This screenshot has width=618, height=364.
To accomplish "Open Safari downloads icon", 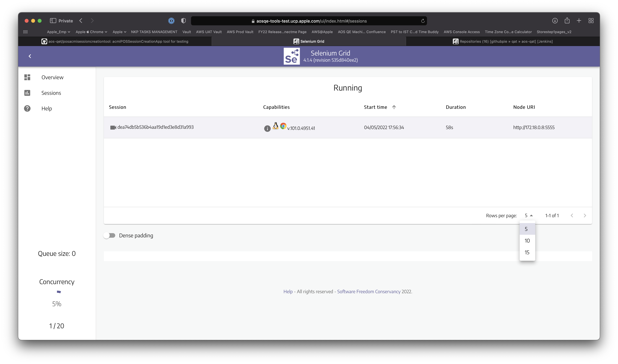I will click(x=555, y=21).
